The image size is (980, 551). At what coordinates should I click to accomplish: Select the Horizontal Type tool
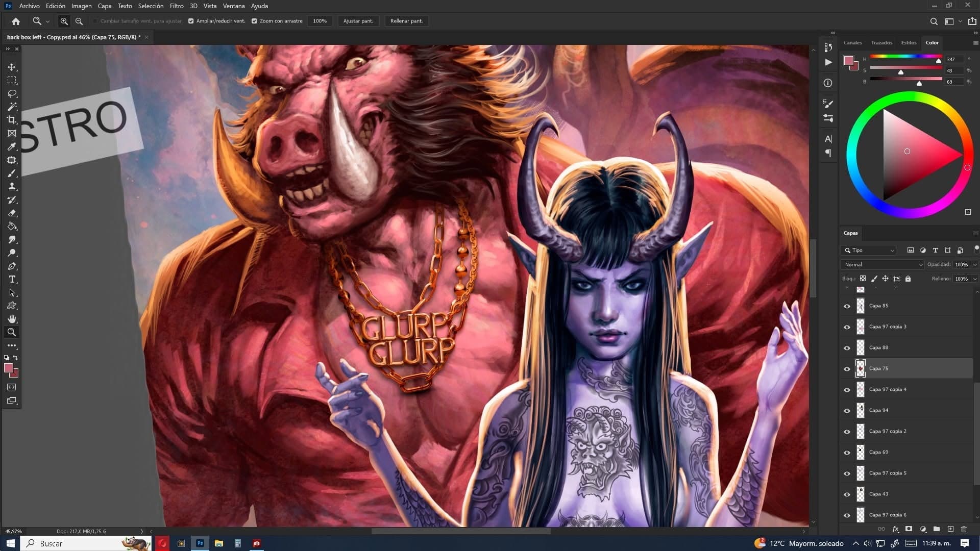coord(12,280)
